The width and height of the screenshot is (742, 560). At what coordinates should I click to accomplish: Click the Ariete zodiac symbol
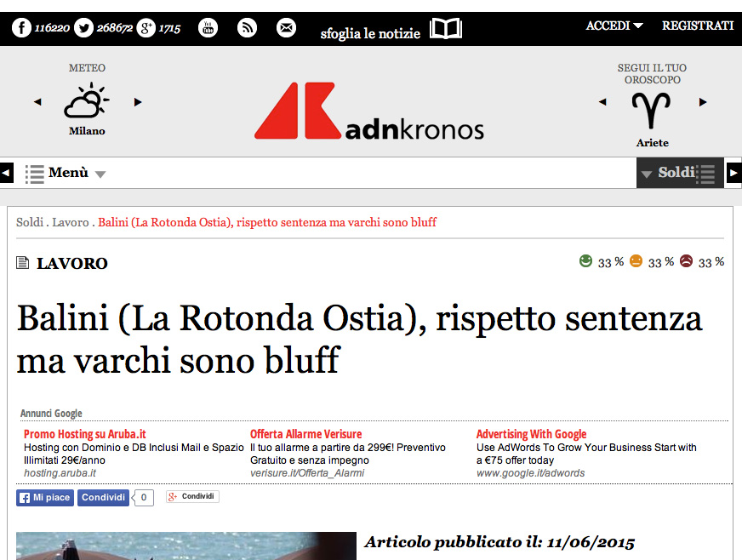(x=651, y=111)
